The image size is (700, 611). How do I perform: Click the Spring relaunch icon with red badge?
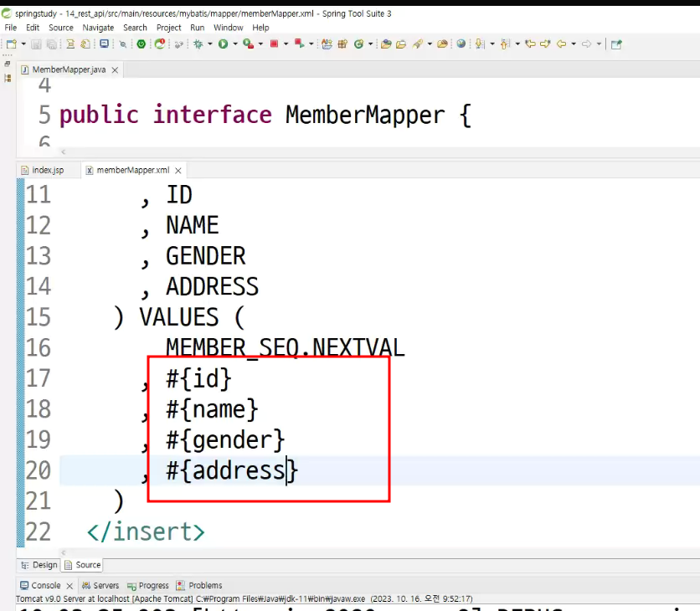(x=160, y=44)
